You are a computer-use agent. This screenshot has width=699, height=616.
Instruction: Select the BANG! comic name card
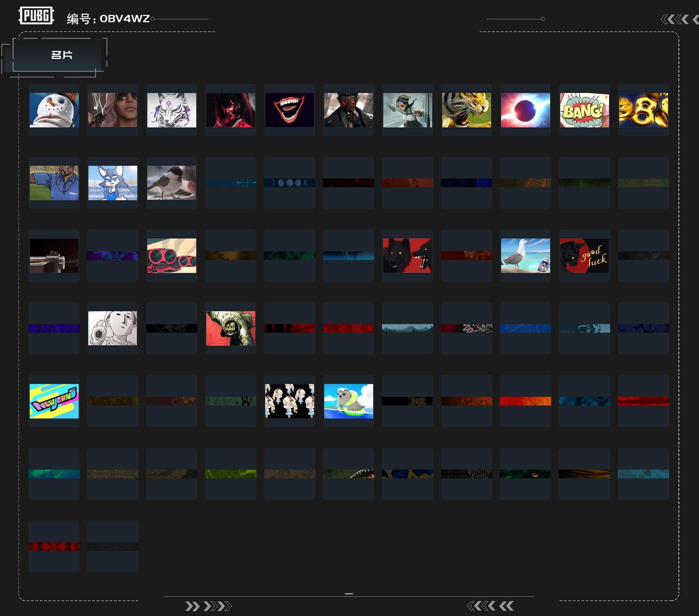(584, 110)
